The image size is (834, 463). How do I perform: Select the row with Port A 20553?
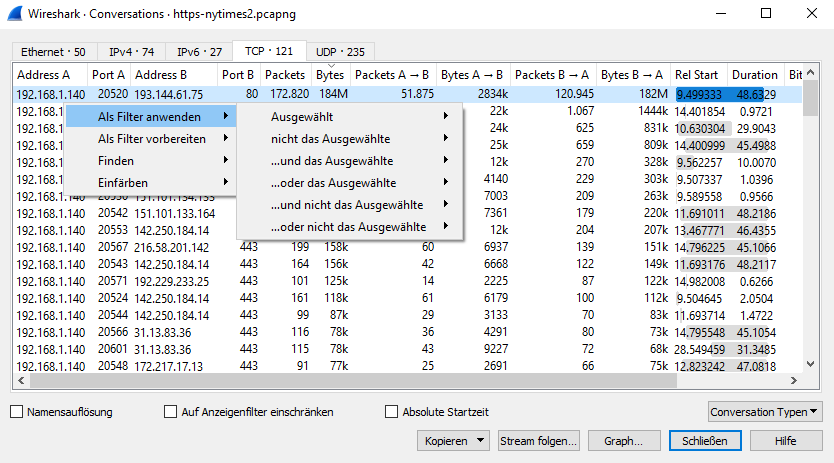coord(407,230)
